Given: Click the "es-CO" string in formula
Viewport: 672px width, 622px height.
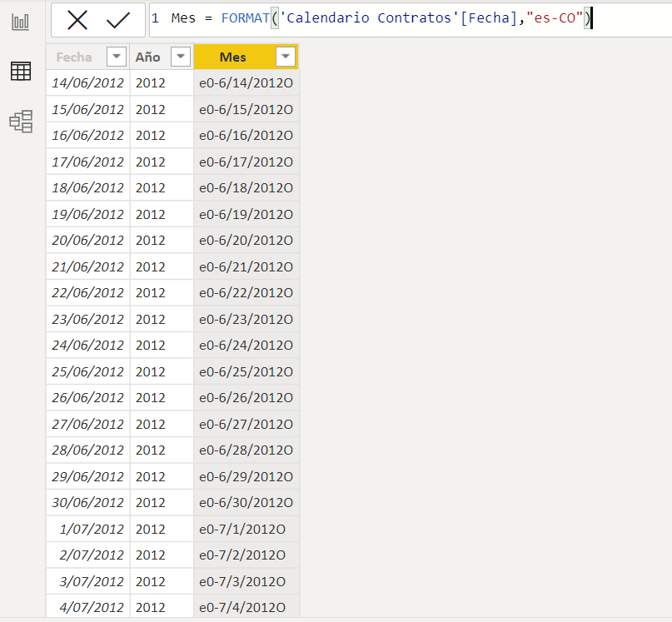Looking at the screenshot, I should pos(555,18).
